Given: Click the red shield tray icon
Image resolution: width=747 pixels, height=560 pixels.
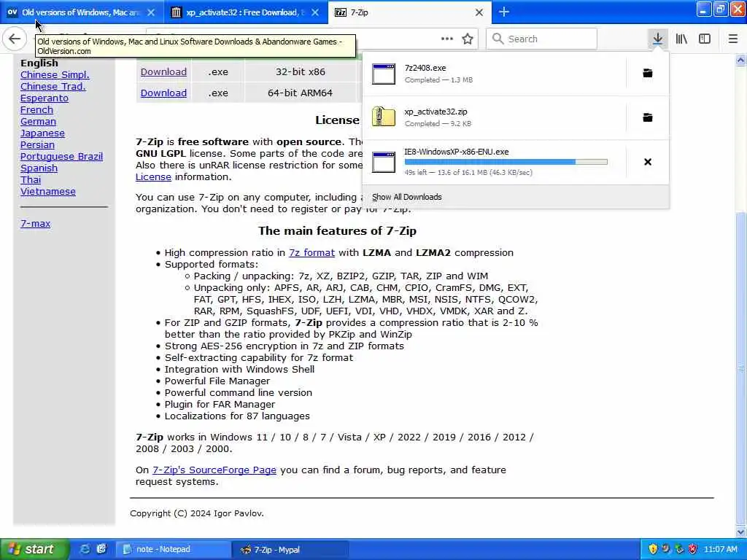Looking at the screenshot, I should click(692, 549).
